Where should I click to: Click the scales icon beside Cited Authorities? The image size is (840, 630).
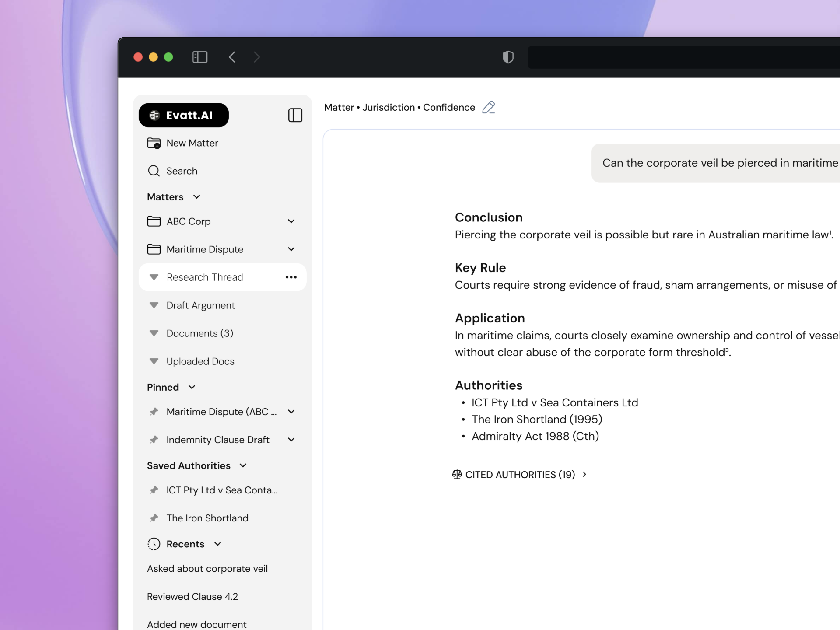click(x=457, y=475)
